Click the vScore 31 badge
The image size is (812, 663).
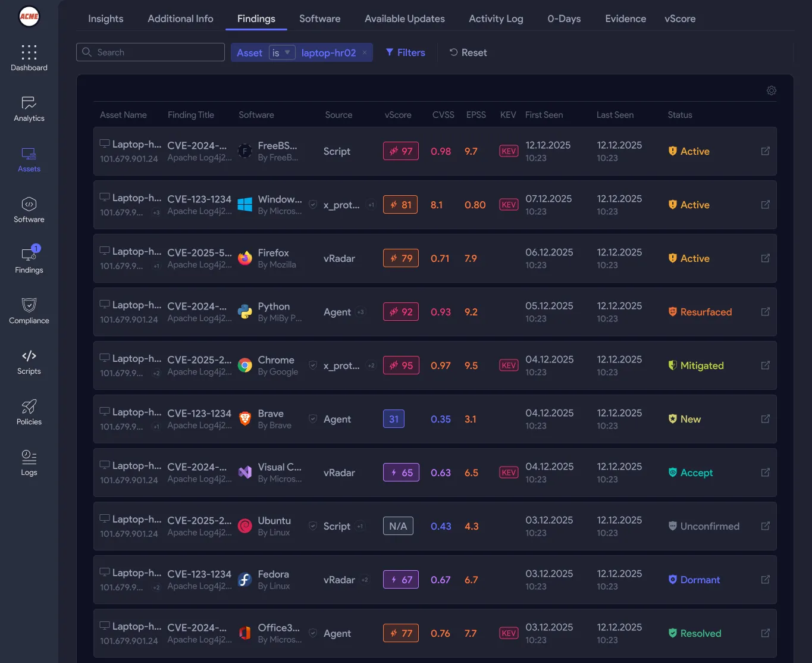click(394, 419)
